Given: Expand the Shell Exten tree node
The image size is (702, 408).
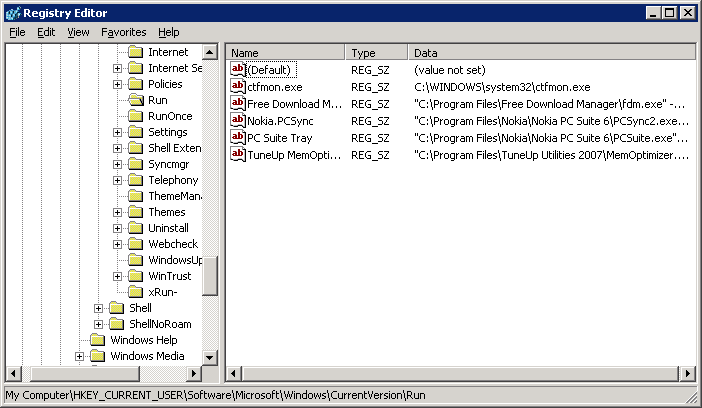Looking at the screenshot, I should [117, 148].
